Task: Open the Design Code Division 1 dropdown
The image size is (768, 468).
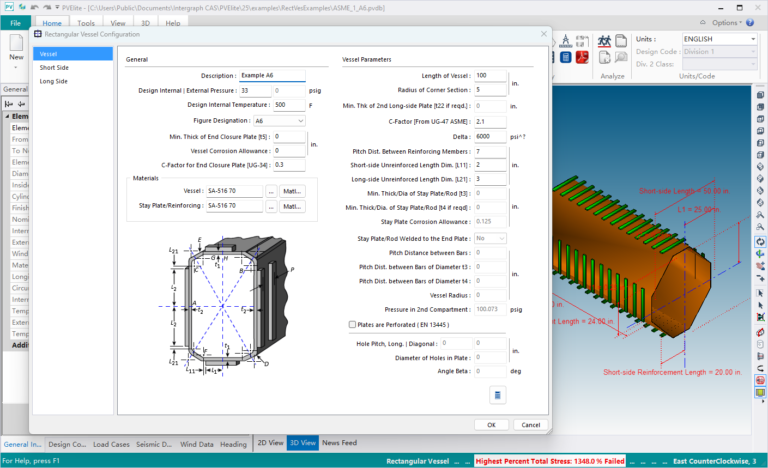Action: 720,51
